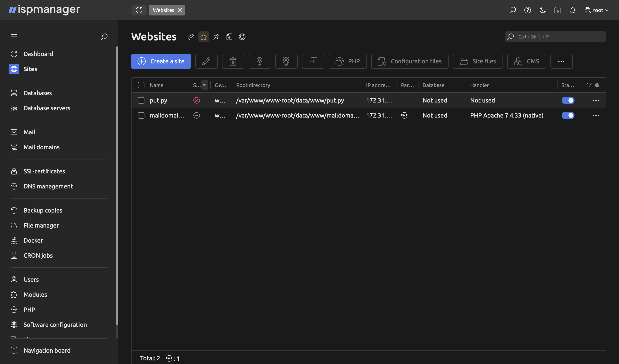619x364 pixels.
Task: Click the table filter funnel icon
Action: click(589, 85)
